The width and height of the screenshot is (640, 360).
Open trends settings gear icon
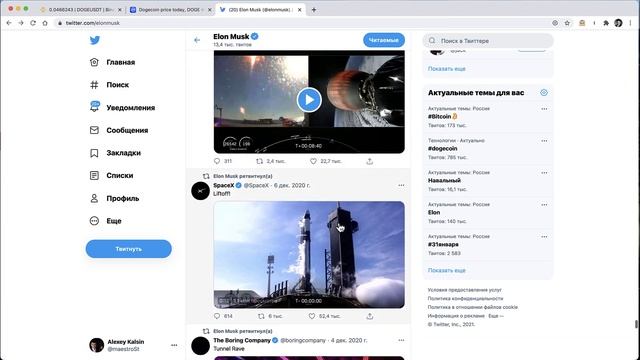(x=544, y=93)
